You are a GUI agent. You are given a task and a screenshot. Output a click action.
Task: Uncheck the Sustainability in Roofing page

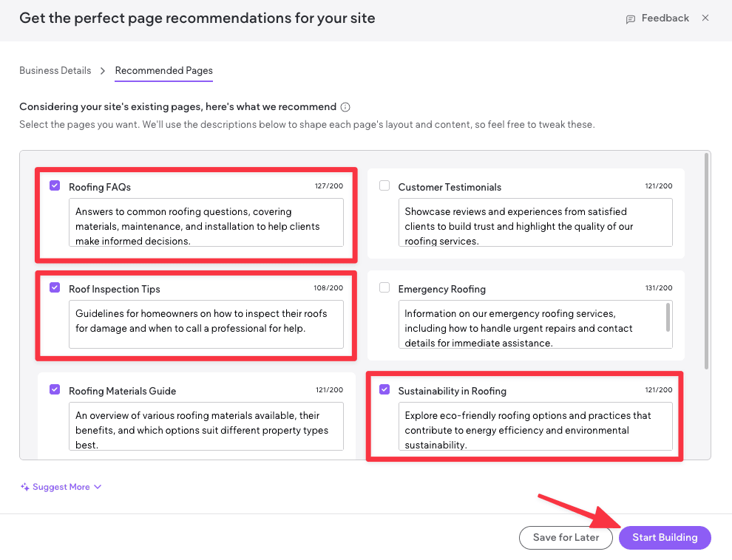pyautogui.click(x=384, y=389)
